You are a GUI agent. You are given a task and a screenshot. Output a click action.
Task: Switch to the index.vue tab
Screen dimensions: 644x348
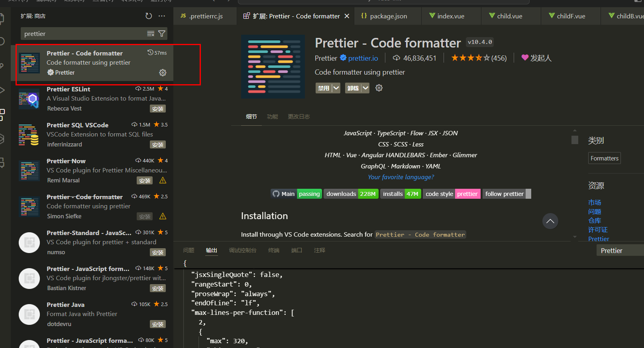pyautogui.click(x=451, y=16)
